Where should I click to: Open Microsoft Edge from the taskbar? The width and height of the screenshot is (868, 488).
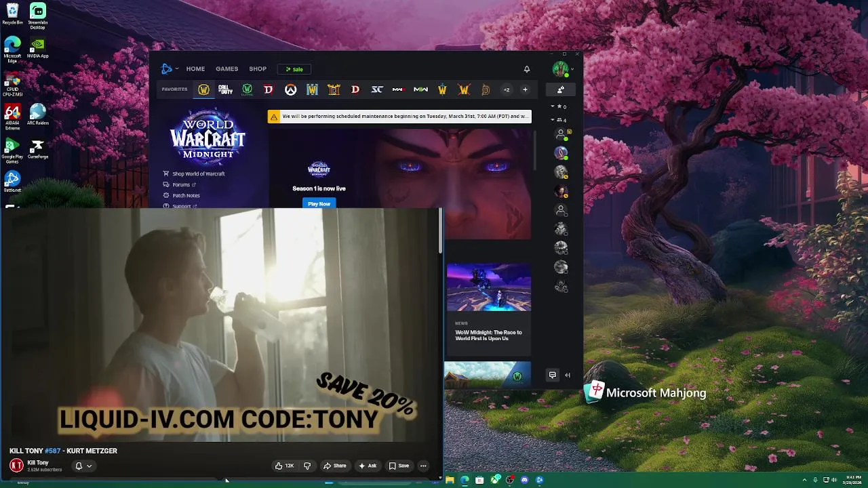pyautogui.click(x=465, y=480)
